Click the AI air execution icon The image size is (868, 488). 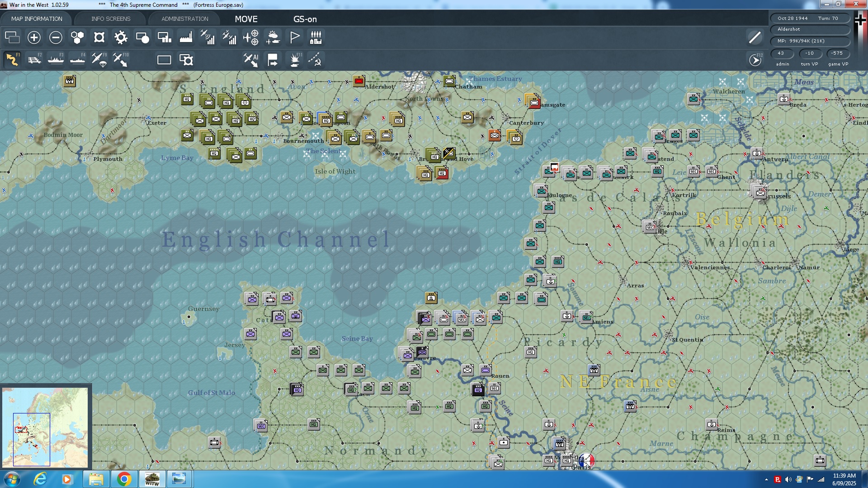251,60
